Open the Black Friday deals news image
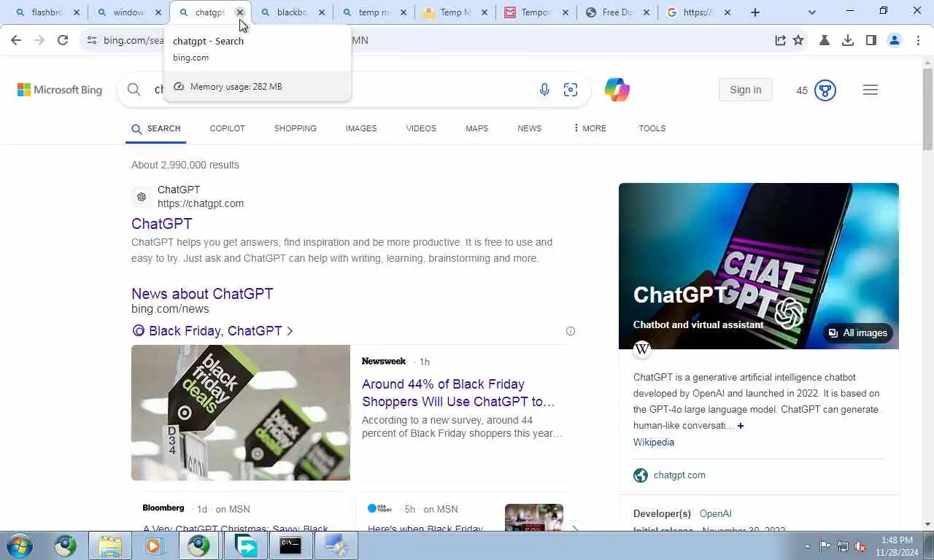The width and height of the screenshot is (934, 560). click(241, 413)
